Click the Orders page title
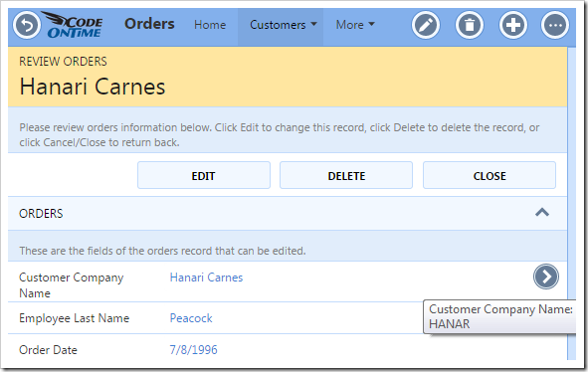Image resolution: width=588 pixels, height=372 pixels. click(149, 24)
